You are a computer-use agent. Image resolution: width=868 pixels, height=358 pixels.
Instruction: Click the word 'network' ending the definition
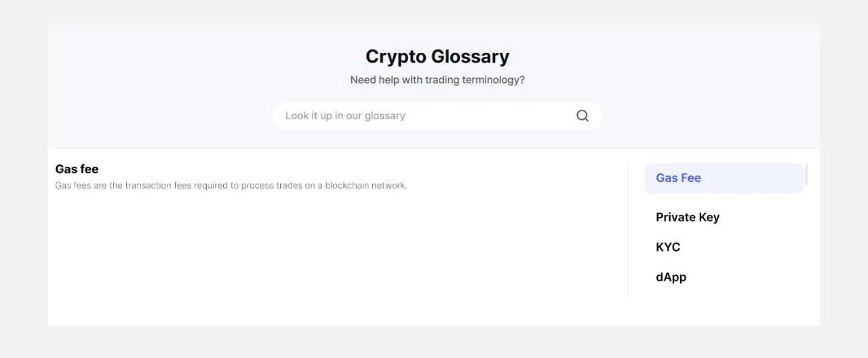click(x=393, y=186)
